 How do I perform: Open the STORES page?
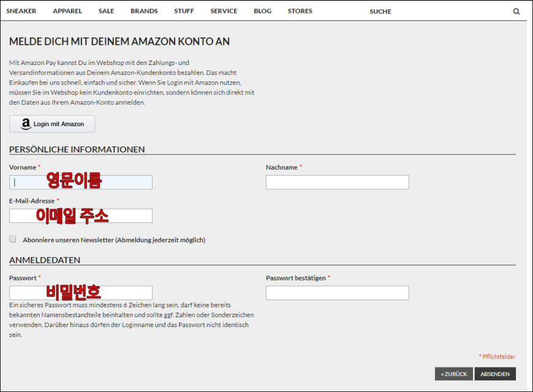pos(300,11)
